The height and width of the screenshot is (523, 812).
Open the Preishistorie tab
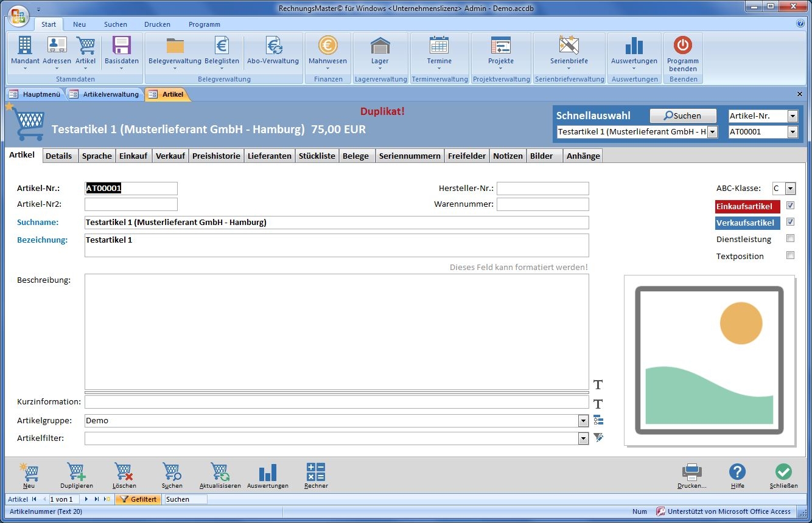216,156
